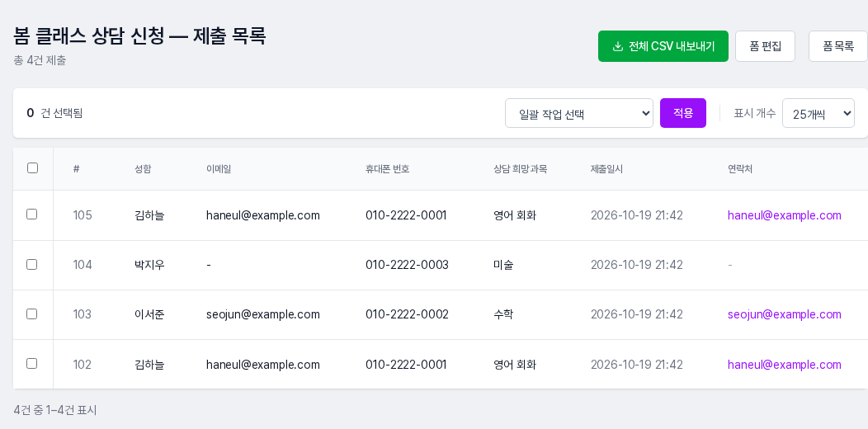868x429 pixels.
Task: Click email cell haneul@example.com in row 105 이메일 column
Action: tap(263, 215)
